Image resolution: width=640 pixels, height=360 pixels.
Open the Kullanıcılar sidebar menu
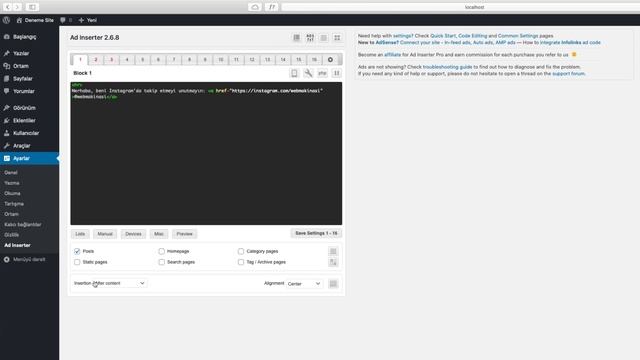click(29, 133)
